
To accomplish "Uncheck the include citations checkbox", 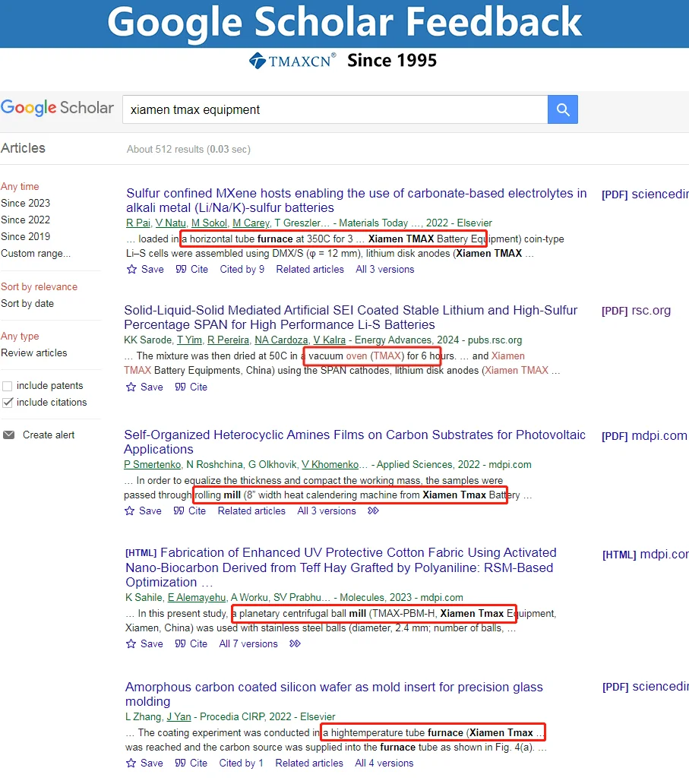I will (x=8, y=403).
